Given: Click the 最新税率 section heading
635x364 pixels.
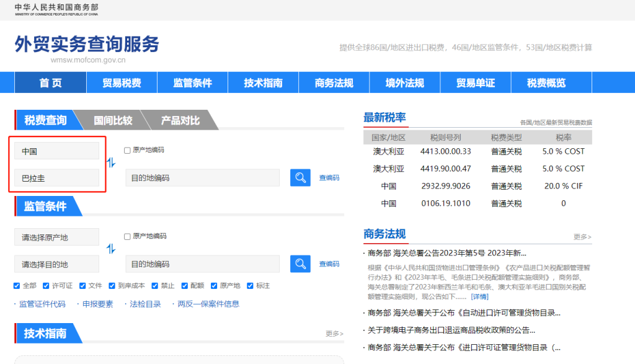Looking at the screenshot, I should tap(384, 117).
